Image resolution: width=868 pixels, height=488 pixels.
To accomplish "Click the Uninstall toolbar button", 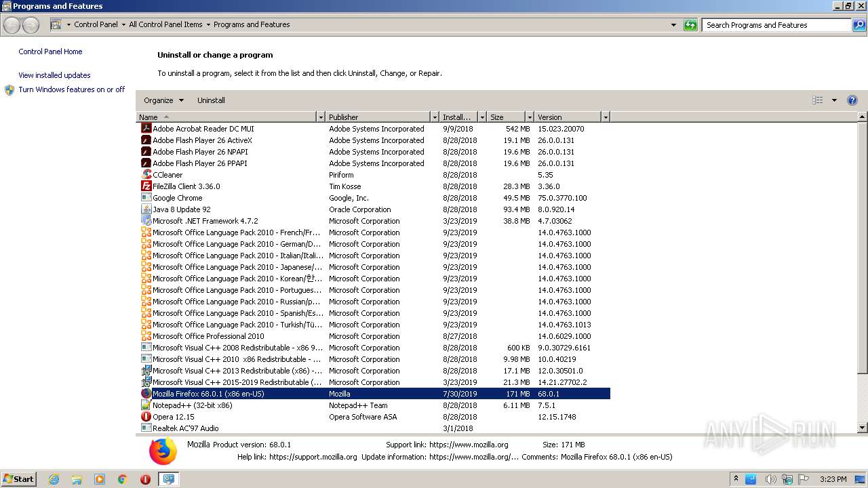I will 211,100.
